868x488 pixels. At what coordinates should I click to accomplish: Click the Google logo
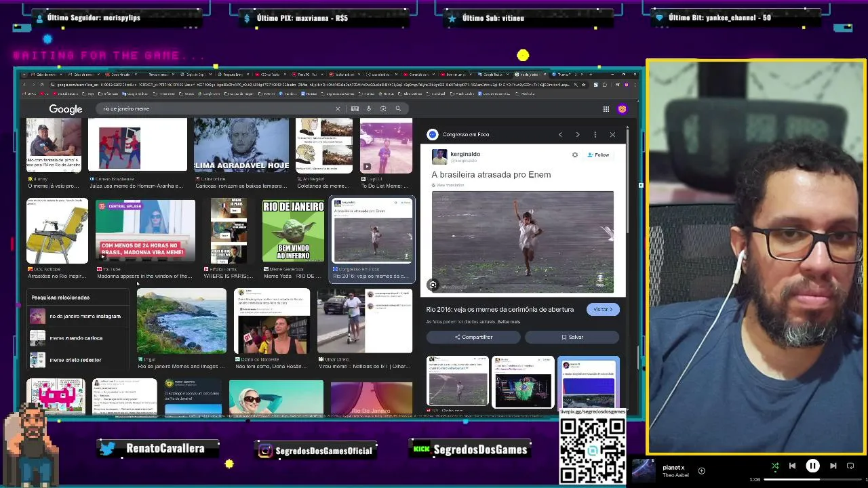(x=66, y=109)
